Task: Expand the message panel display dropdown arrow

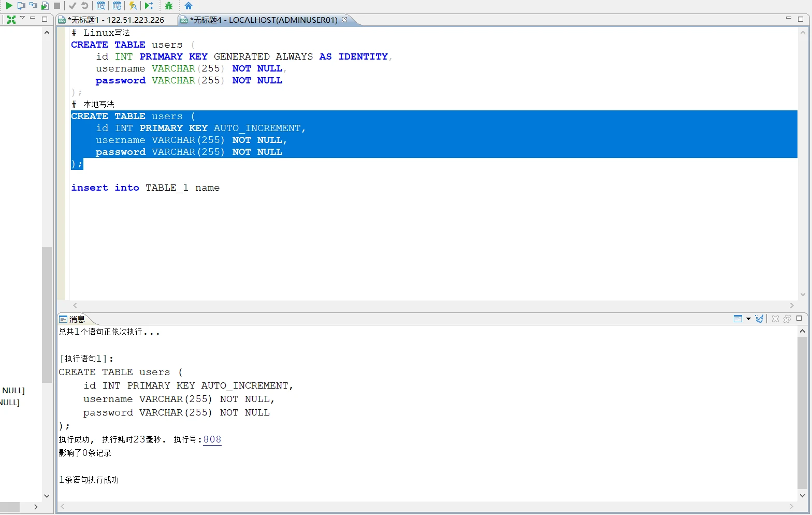Action: tap(748, 319)
